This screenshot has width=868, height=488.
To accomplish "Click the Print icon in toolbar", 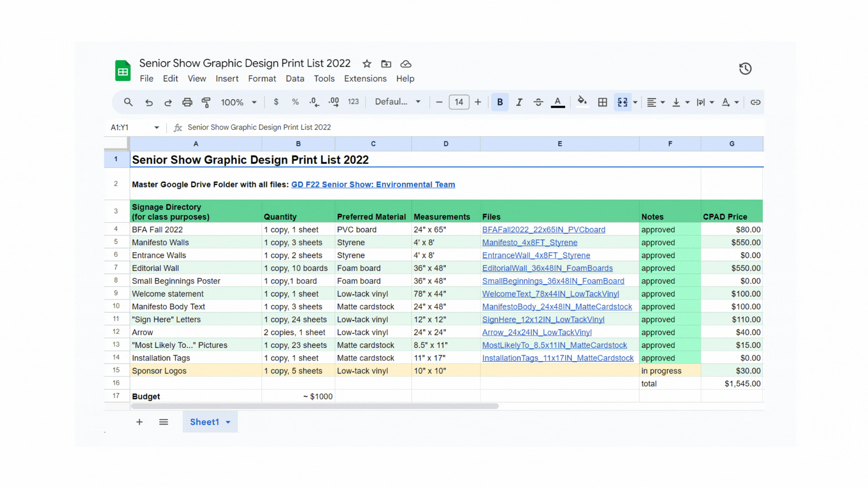I will (x=187, y=102).
